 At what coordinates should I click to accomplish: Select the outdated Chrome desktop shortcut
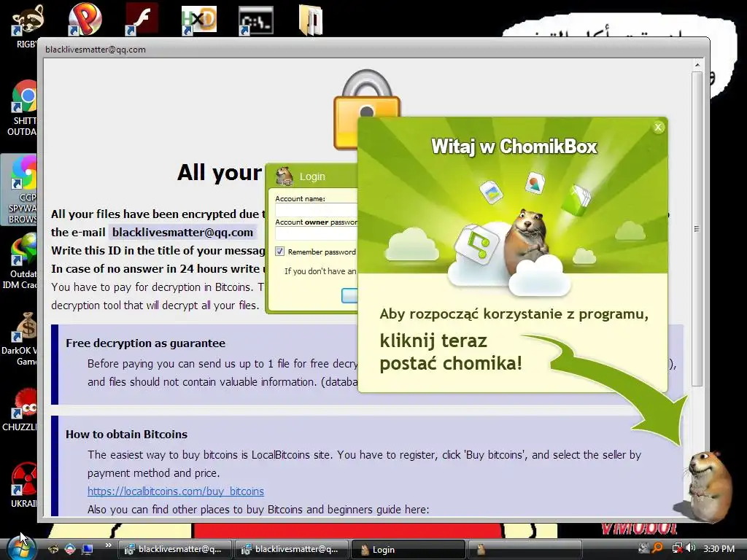(23, 108)
